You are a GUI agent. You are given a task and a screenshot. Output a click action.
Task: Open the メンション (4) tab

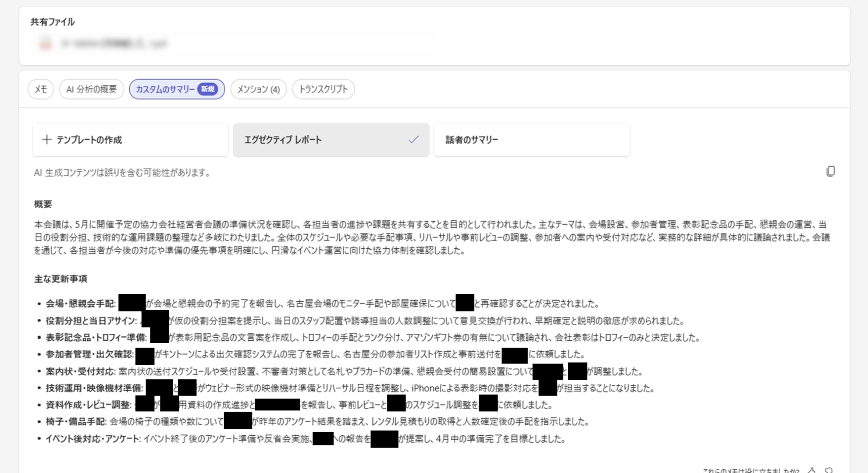[258, 89]
